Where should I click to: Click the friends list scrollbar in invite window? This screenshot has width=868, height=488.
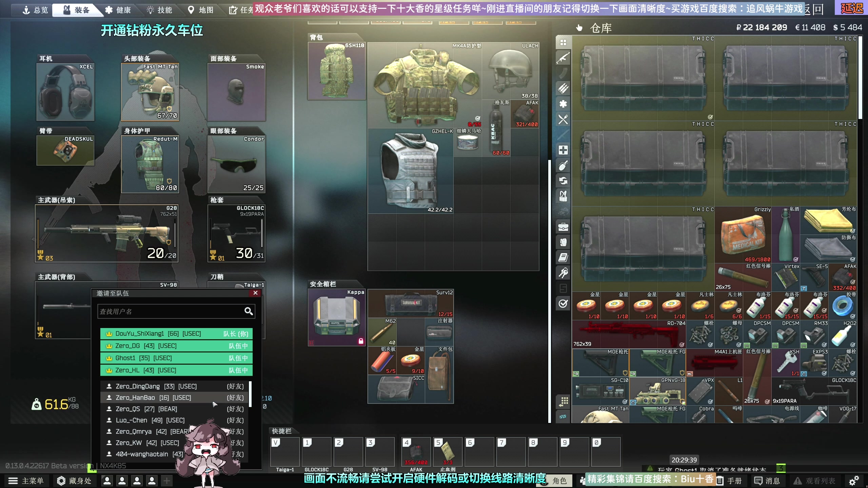[250, 394]
